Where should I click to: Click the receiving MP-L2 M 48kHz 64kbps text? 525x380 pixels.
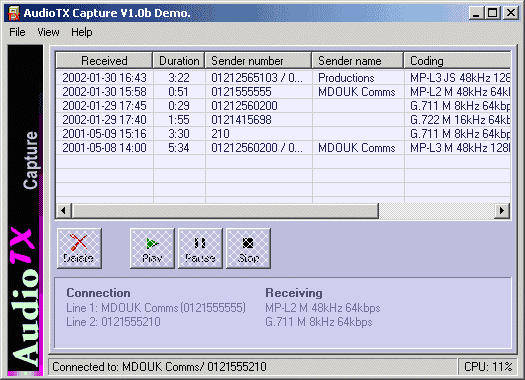click(x=323, y=308)
